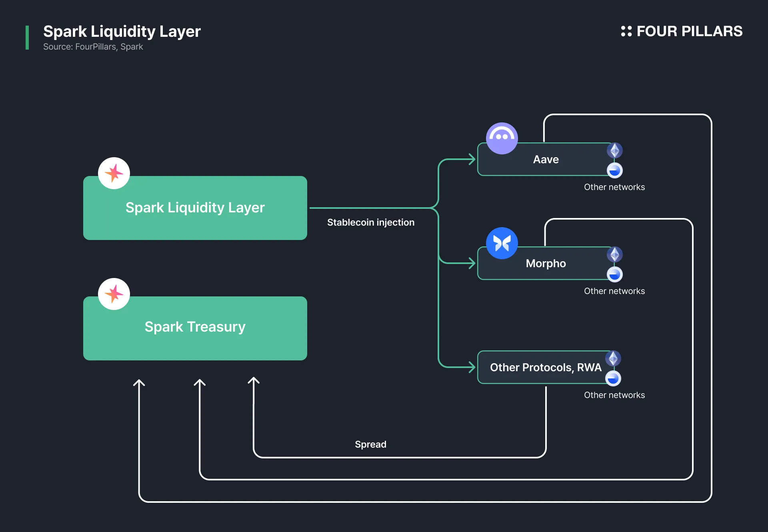
Task: Click the Morpho butterfly logo icon
Action: 502,243
